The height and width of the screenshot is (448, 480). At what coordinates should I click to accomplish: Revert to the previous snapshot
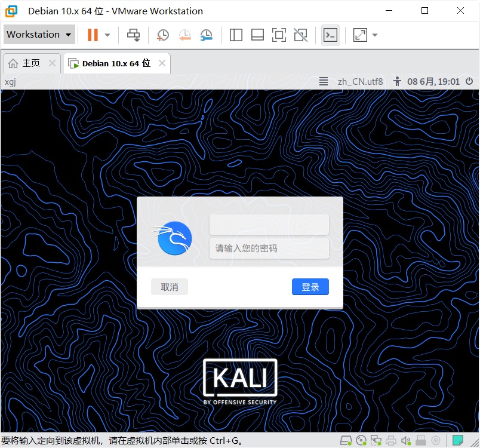(x=185, y=35)
